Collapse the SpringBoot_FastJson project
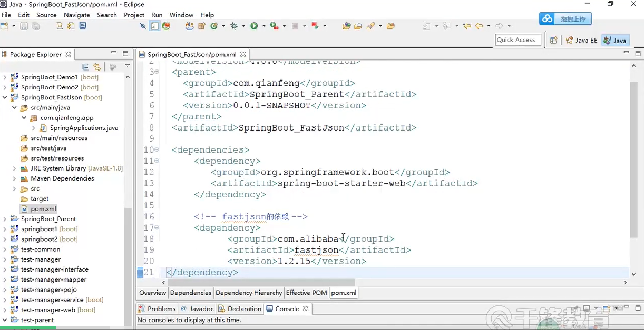Image resolution: width=644 pixels, height=330 pixels. click(x=5, y=97)
